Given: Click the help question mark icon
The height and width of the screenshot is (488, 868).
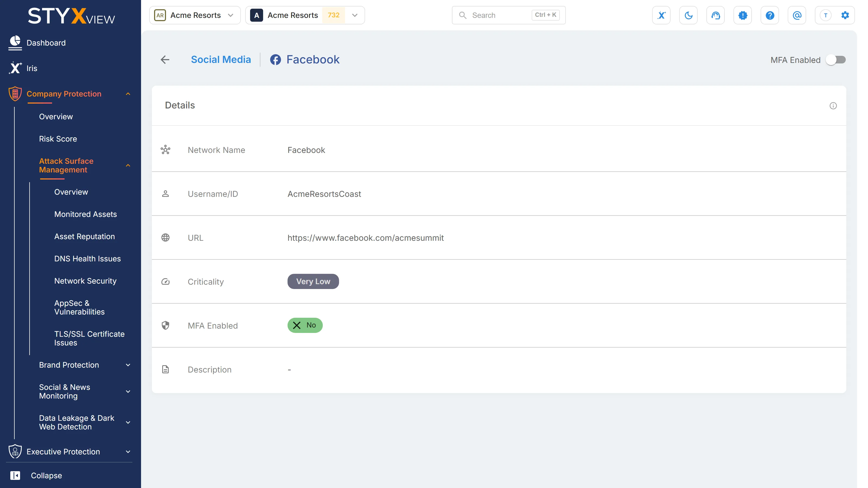Looking at the screenshot, I should point(770,15).
